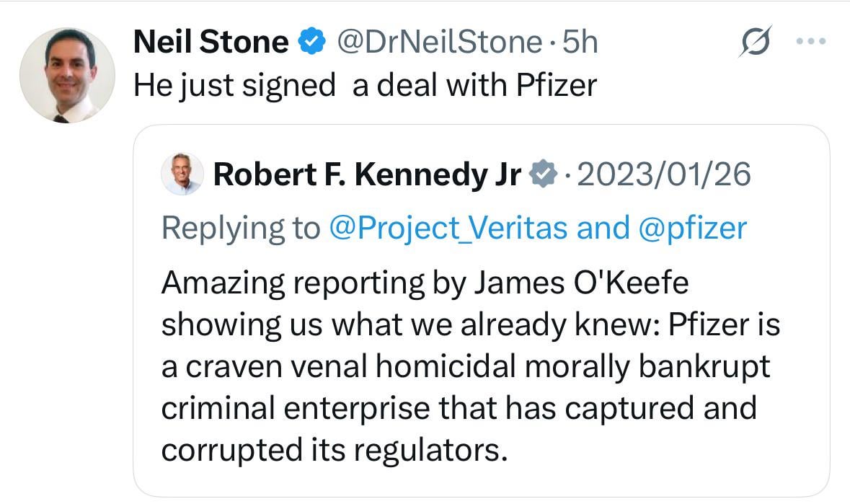Open the @DrNeilStone handle link

[x=440, y=43]
